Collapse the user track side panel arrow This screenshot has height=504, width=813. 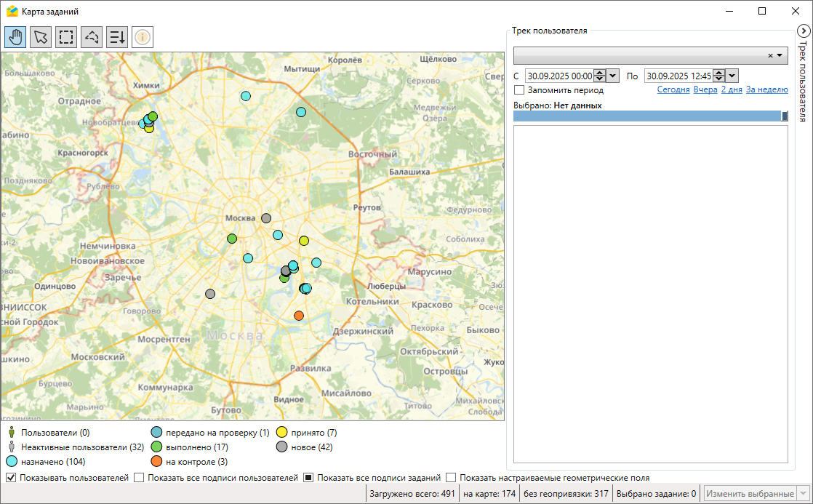click(803, 31)
